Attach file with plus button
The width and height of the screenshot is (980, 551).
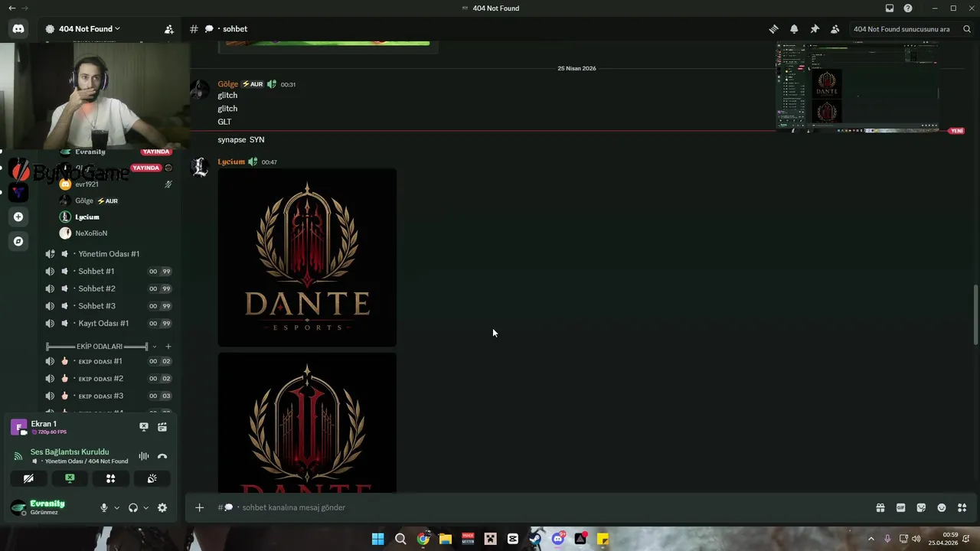click(200, 507)
